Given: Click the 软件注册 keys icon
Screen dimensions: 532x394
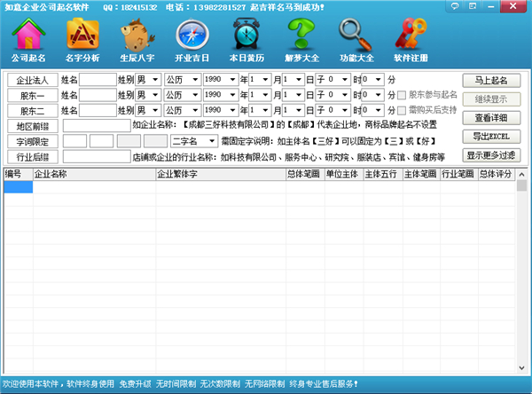Looking at the screenshot, I should click(411, 41).
